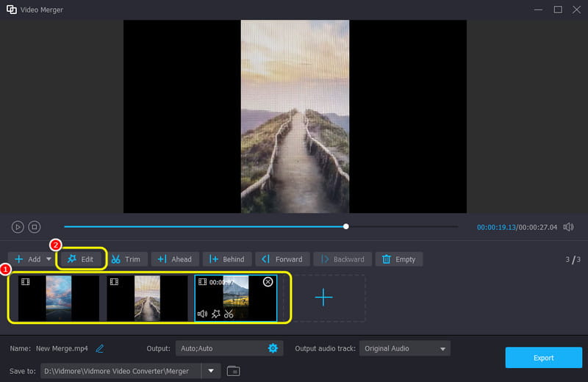Expand the Save to path dropdown
Screen dimensions: 588x382
211,371
